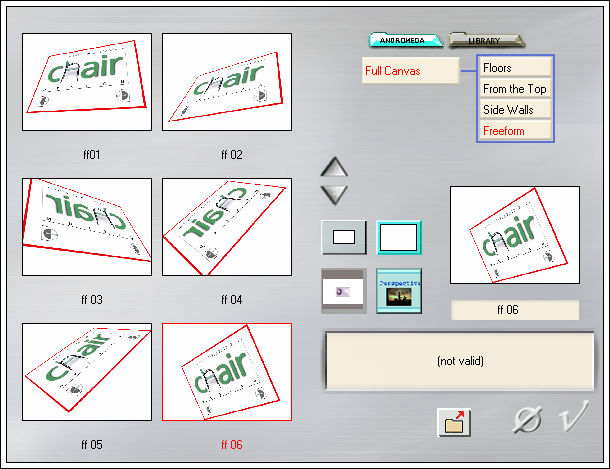Image resolution: width=610 pixels, height=469 pixels.
Task: Click the large ff 06 preview image
Action: (515, 235)
